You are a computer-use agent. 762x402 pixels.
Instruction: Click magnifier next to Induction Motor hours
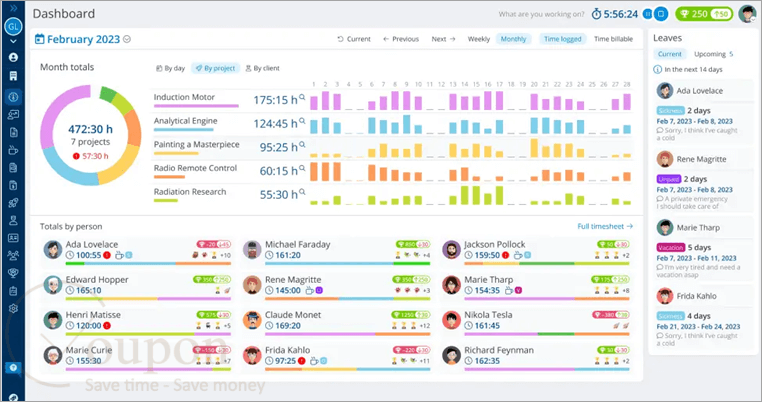coord(302,97)
